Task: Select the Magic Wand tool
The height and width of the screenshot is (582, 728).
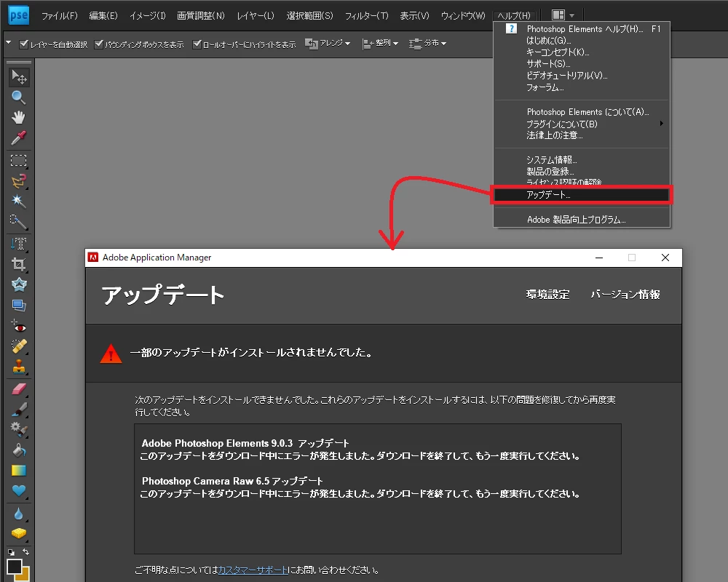Action: tap(19, 201)
